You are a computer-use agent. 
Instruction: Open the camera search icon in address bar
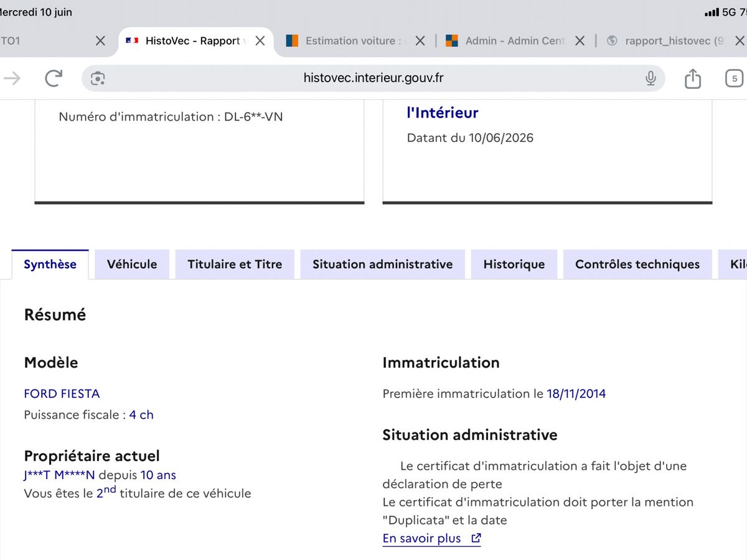[x=98, y=78]
